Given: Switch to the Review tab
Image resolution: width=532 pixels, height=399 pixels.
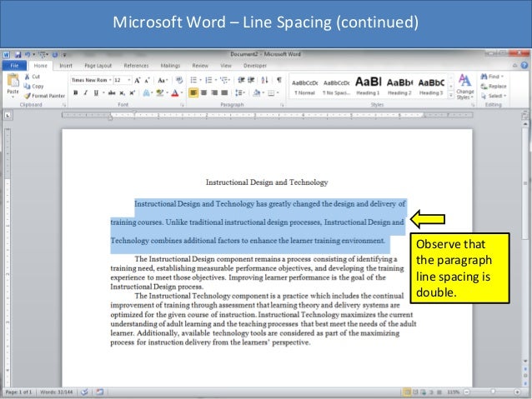Looking at the screenshot, I should pyautogui.click(x=200, y=66).
